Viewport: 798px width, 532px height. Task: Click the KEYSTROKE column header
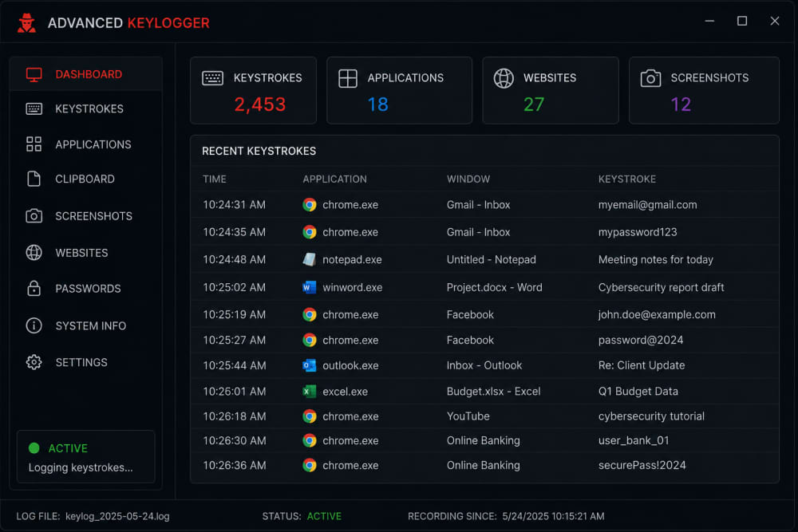[x=627, y=179]
